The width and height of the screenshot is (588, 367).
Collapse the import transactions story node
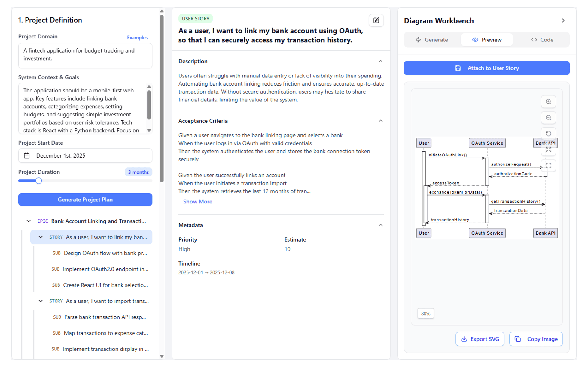[x=41, y=301]
